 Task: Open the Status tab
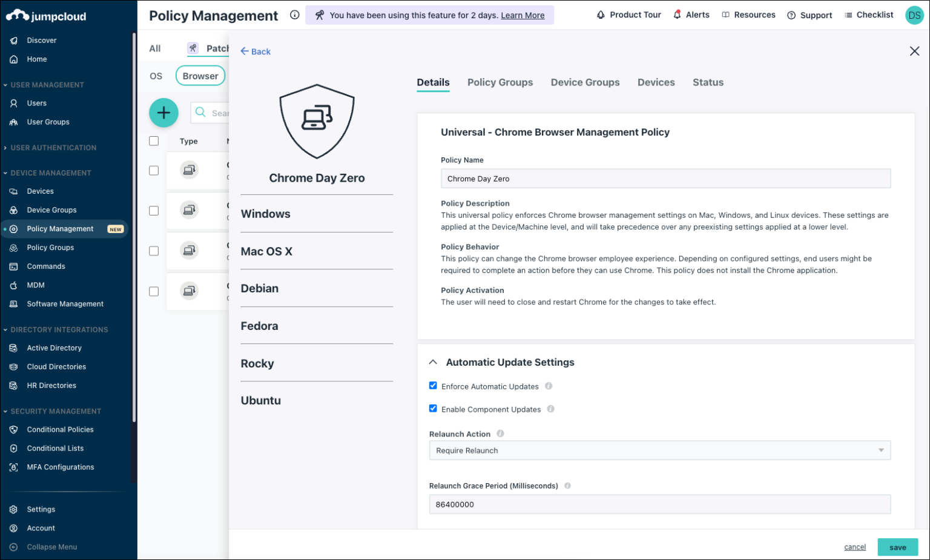click(707, 82)
